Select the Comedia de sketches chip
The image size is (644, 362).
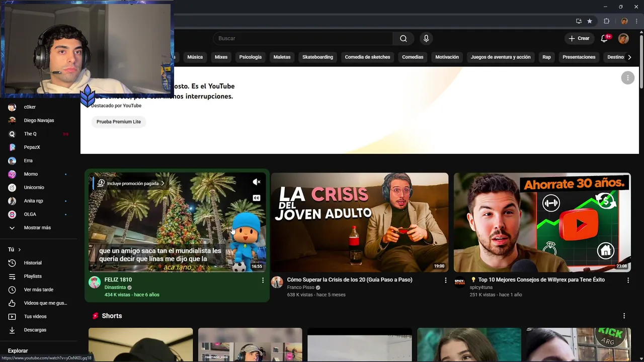(367, 57)
